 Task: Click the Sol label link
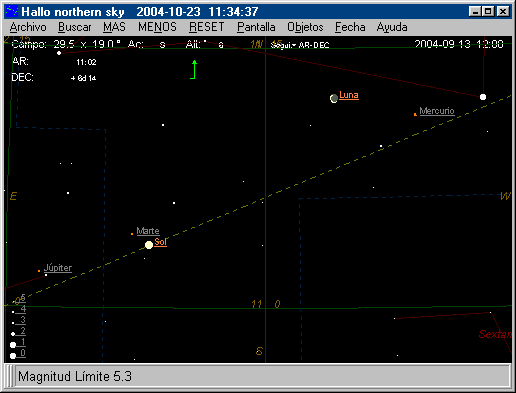160,242
